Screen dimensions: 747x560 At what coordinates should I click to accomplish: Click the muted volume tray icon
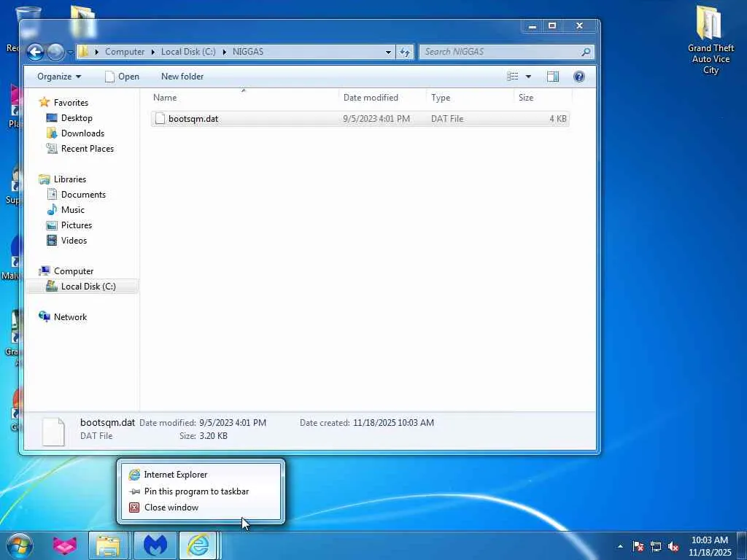(673, 546)
